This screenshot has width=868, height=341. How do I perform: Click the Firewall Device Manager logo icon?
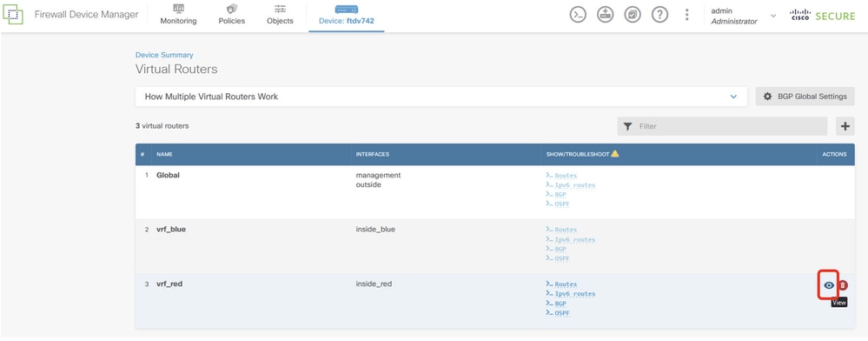13,15
